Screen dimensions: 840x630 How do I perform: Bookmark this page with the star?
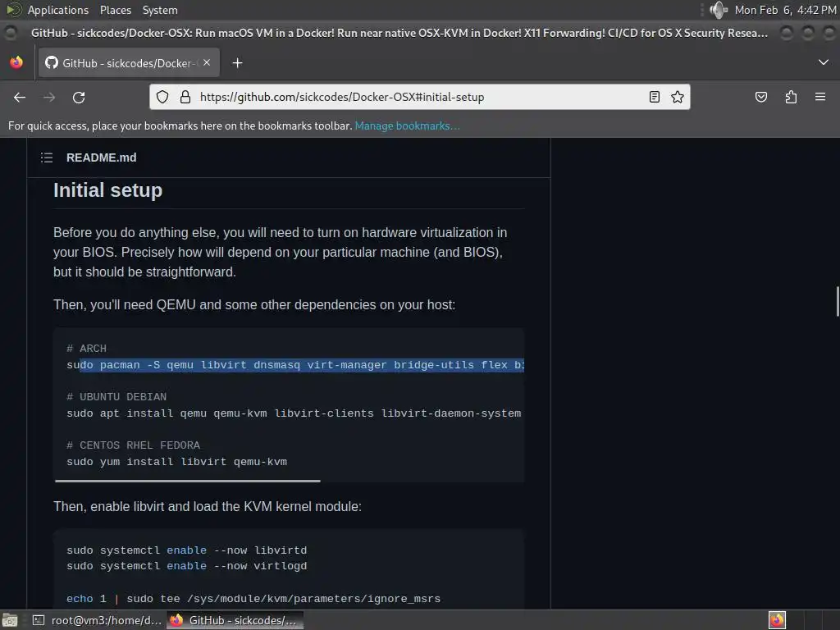point(677,97)
